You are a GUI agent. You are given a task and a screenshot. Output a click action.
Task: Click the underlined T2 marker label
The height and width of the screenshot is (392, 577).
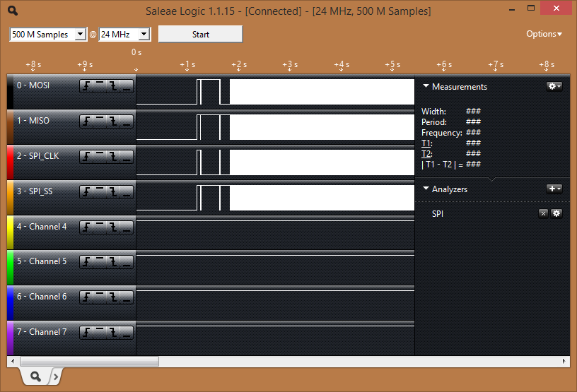coord(426,154)
